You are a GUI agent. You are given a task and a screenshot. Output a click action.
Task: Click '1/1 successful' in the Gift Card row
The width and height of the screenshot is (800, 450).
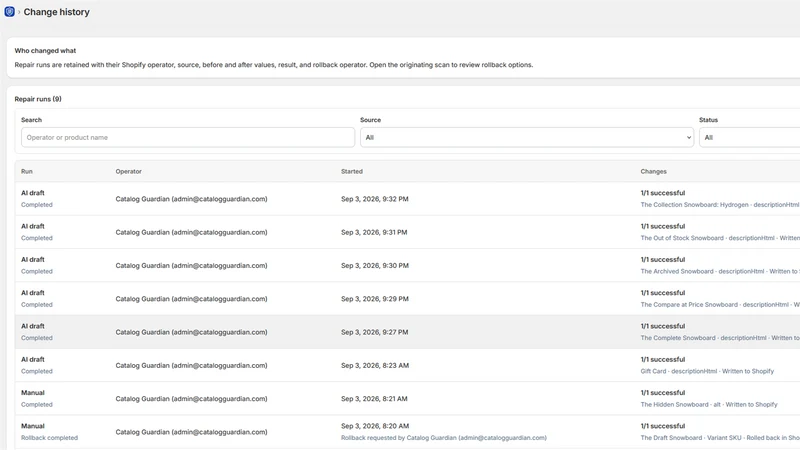click(663, 359)
